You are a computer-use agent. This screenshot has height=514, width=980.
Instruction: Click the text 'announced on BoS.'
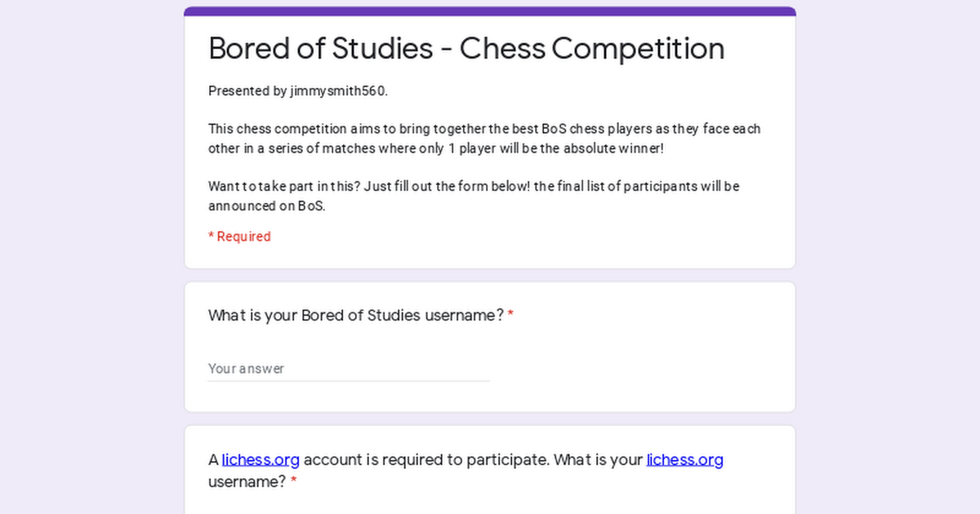click(267, 206)
